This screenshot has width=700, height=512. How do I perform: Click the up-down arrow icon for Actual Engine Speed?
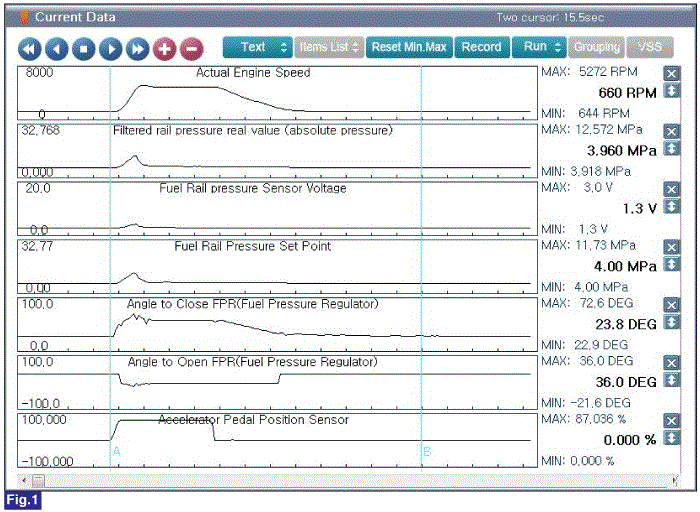(x=671, y=91)
